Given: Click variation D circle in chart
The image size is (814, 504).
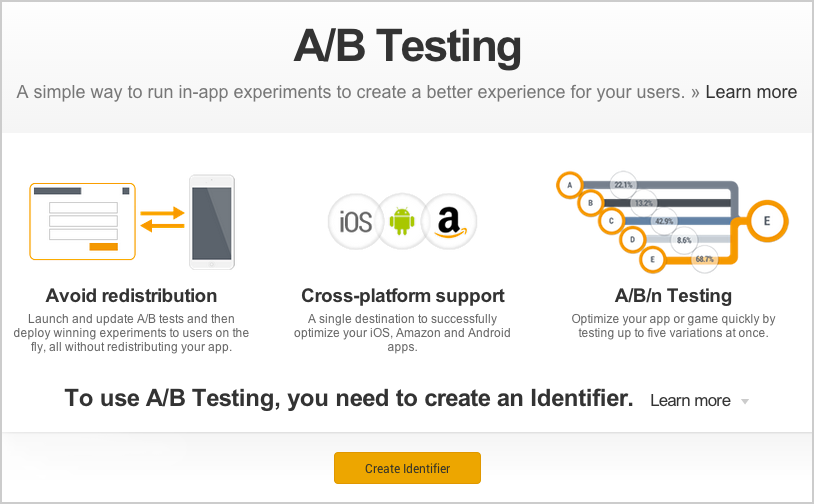Looking at the screenshot, I should tap(632, 240).
